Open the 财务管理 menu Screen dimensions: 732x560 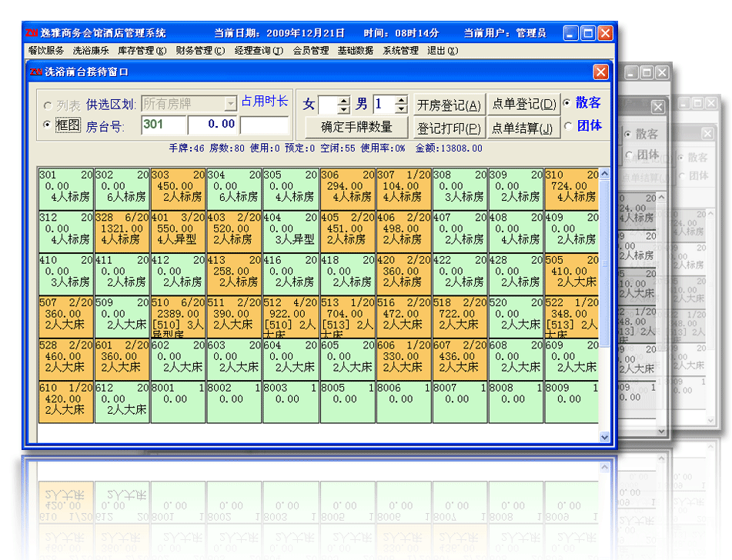(x=200, y=52)
